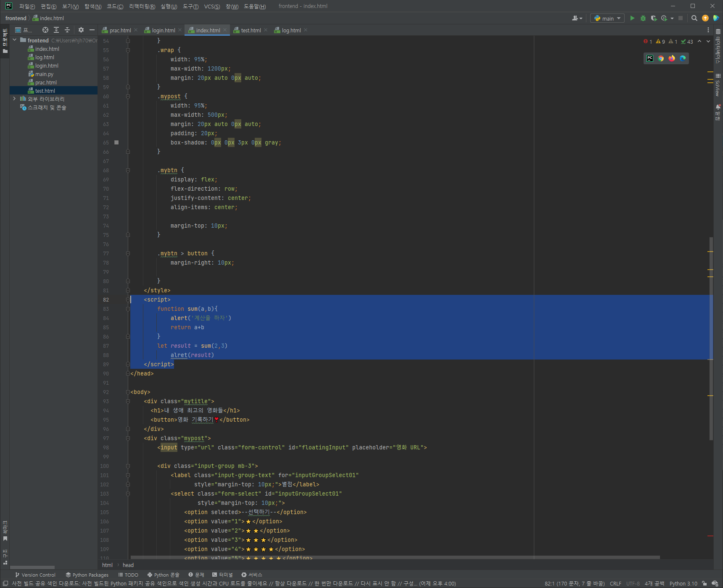Run the main configuration with green play
Image resolution: width=723 pixels, height=588 pixels.
coord(632,18)
